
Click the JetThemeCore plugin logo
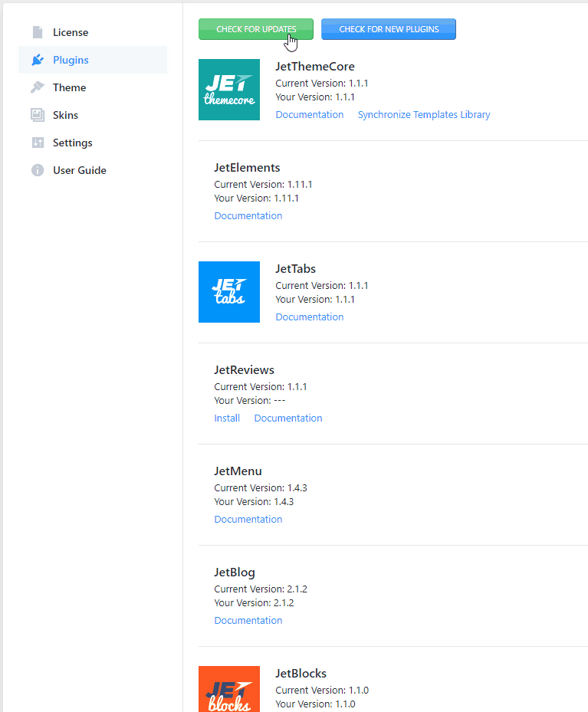point(229,90)
